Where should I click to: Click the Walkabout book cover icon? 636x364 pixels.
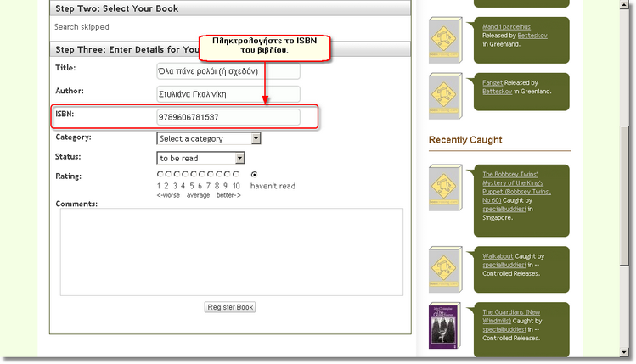[x=446, y=270]
